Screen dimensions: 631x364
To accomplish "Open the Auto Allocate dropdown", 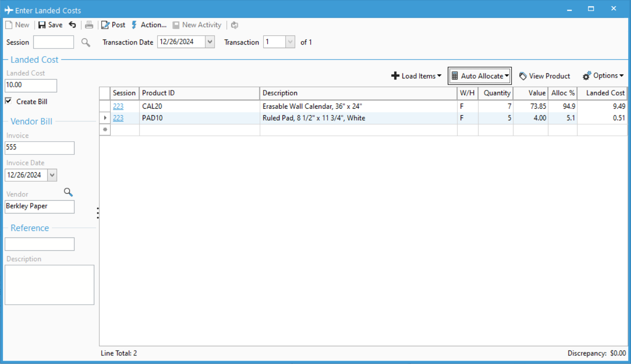I will pos(480,76).
